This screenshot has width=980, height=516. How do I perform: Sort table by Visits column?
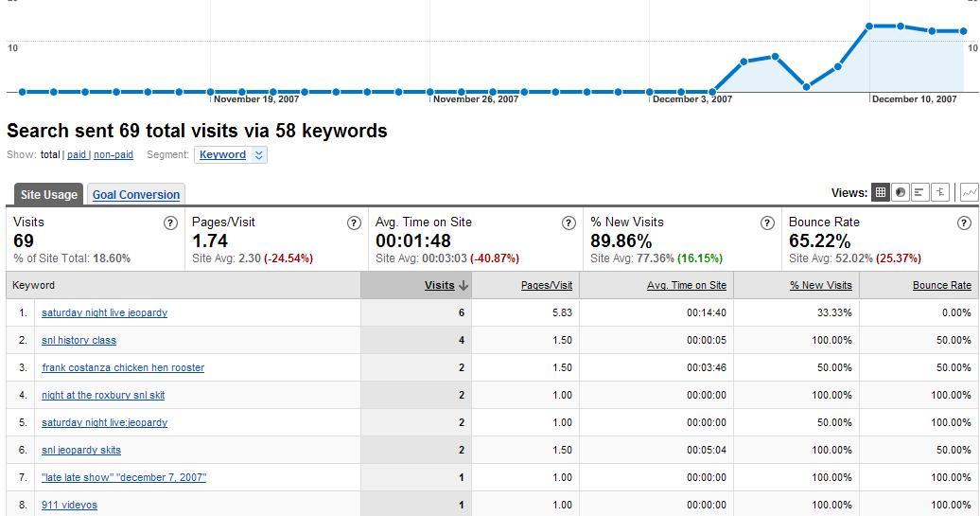(439, 285)
